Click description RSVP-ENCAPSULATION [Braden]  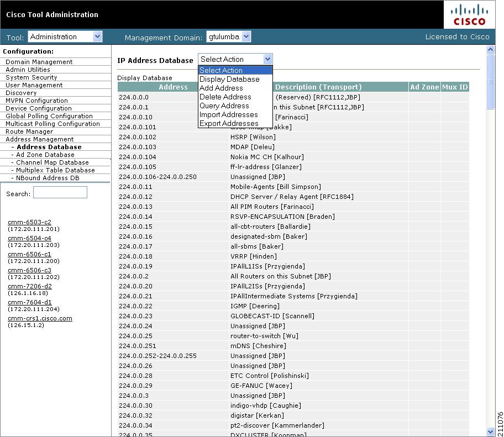coord(282,217)
